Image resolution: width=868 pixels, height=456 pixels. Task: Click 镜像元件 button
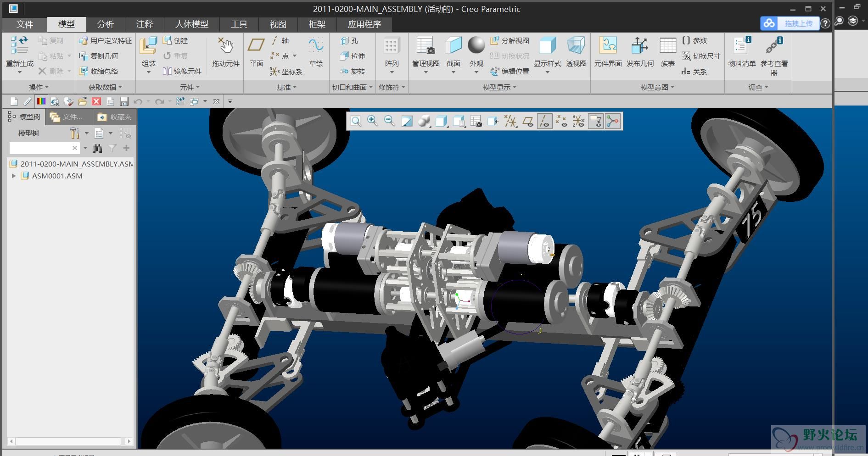(182, 71)
